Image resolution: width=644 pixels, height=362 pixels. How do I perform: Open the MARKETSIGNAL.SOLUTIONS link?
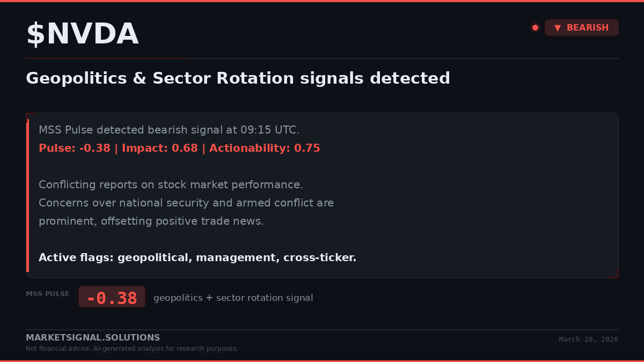[93, 338]
